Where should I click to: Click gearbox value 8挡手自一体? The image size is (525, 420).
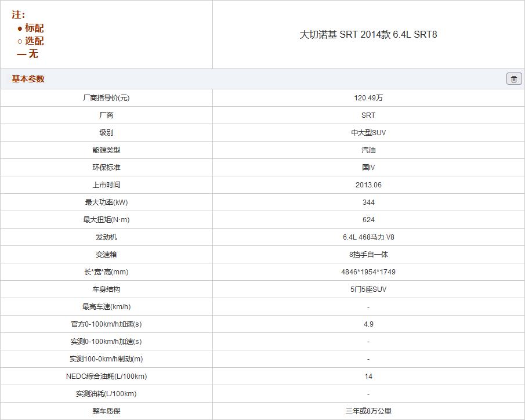[368, 255]
